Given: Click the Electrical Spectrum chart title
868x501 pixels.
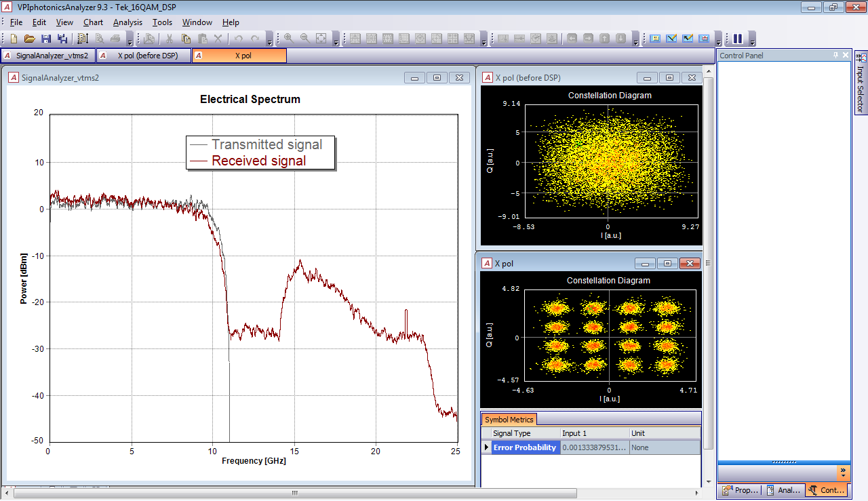Looking at the screenshot, I should tap(250, 99).
